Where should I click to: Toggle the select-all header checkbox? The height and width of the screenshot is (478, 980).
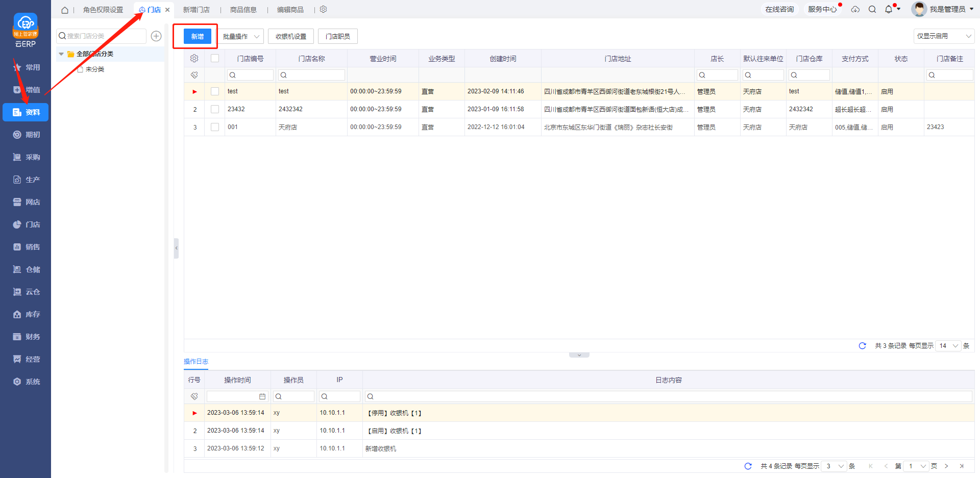[215, 59]
